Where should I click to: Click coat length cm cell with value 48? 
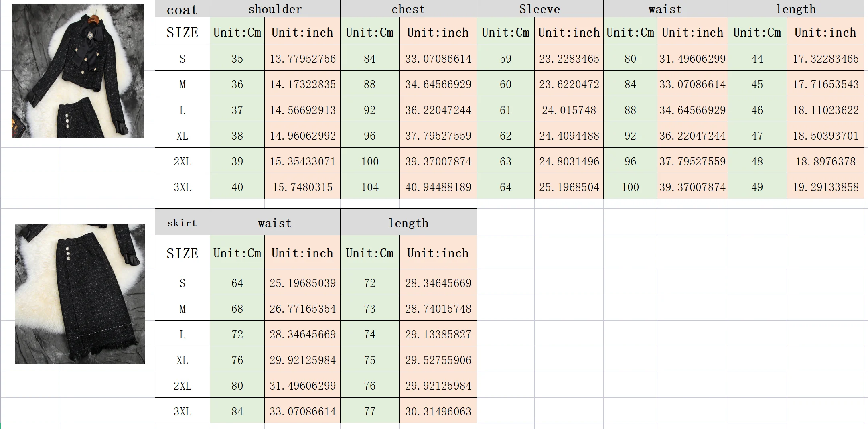coord(757,161)
